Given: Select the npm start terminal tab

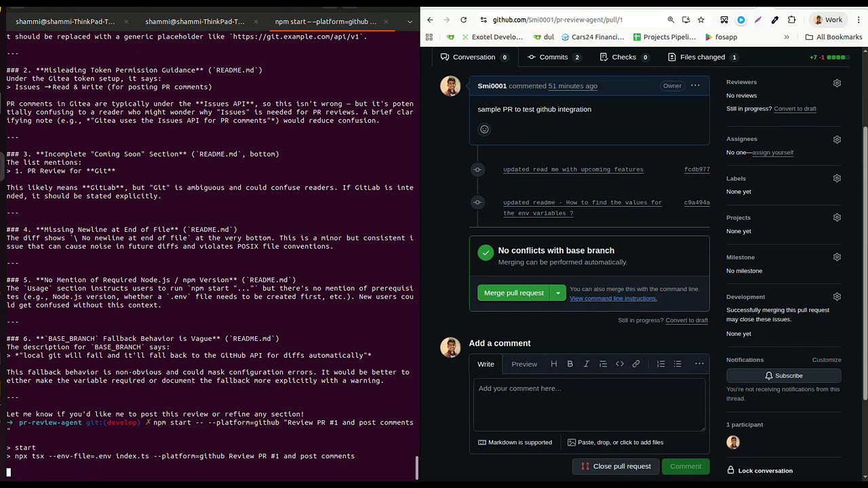Looking at the screenshot, I should (331, 22).
